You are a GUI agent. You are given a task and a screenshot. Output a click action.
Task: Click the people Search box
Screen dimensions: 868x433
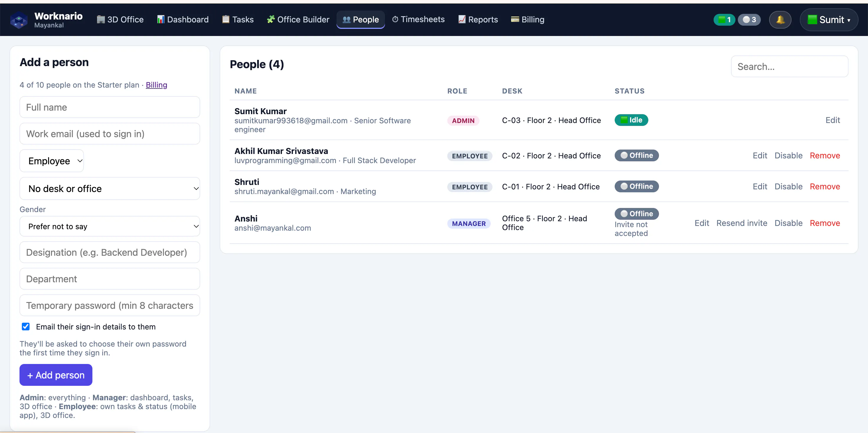pyautogui.click(x=789, y=67)
